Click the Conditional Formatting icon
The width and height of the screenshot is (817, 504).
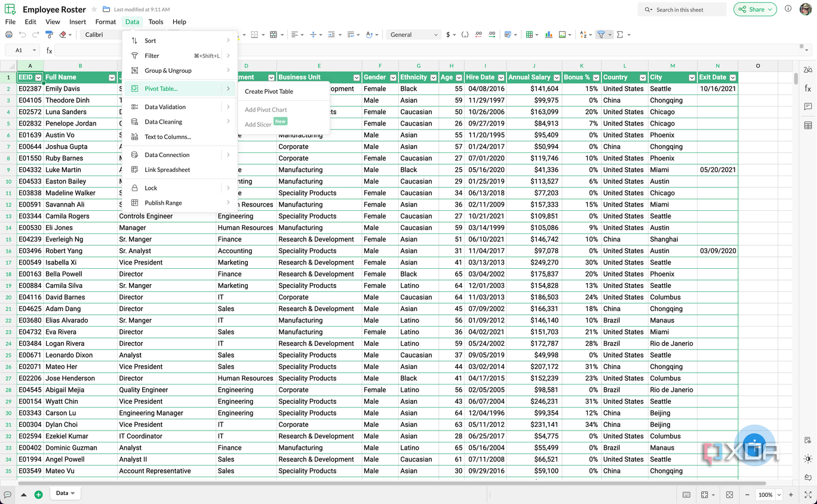(508, 35)
